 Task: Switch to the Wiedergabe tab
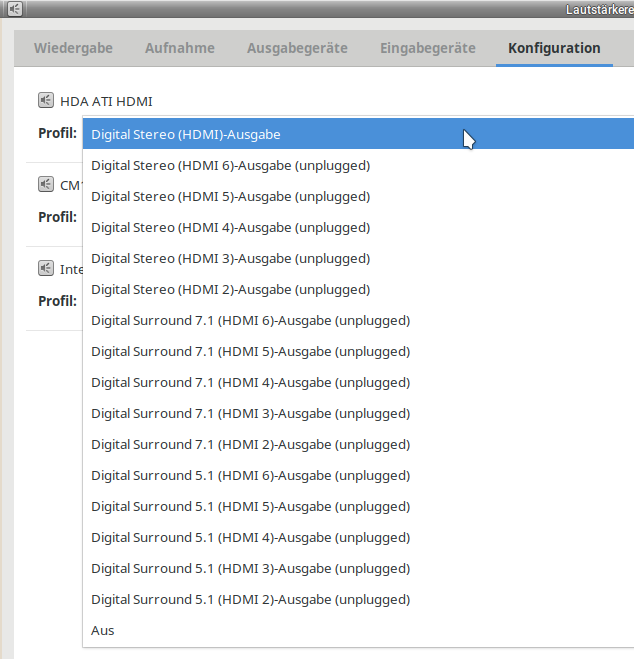(73, 48)
